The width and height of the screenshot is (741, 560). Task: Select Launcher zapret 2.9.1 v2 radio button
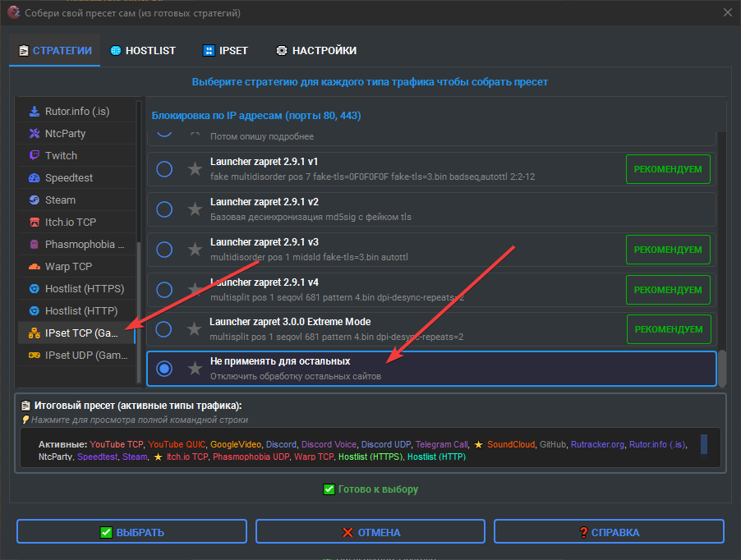[x=164, y=209]
